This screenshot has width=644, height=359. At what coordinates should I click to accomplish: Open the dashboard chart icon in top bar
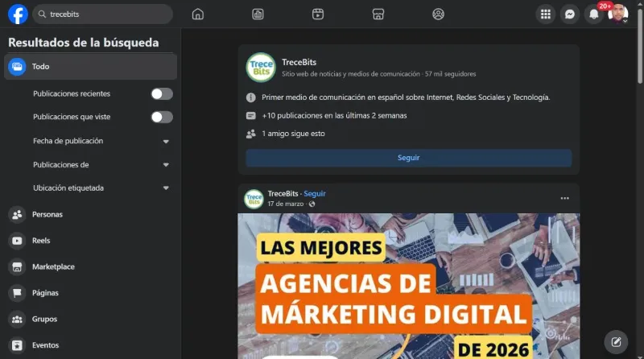[258, 14]
